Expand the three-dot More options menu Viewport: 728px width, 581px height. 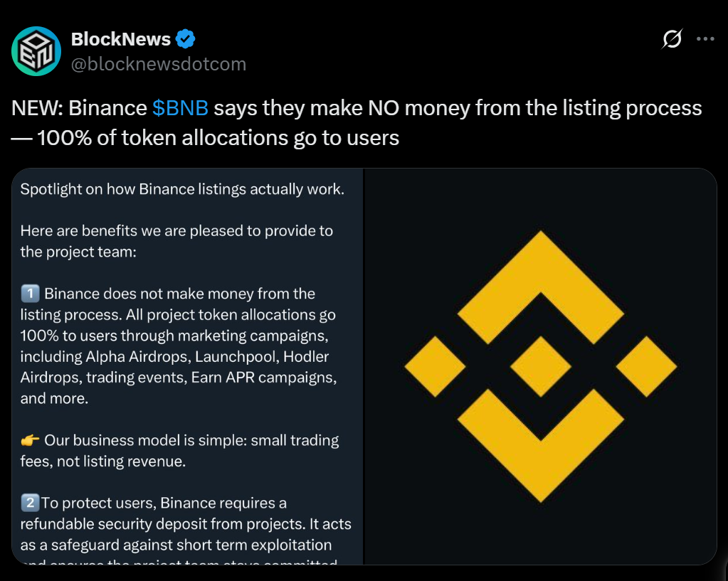[705, 39]
